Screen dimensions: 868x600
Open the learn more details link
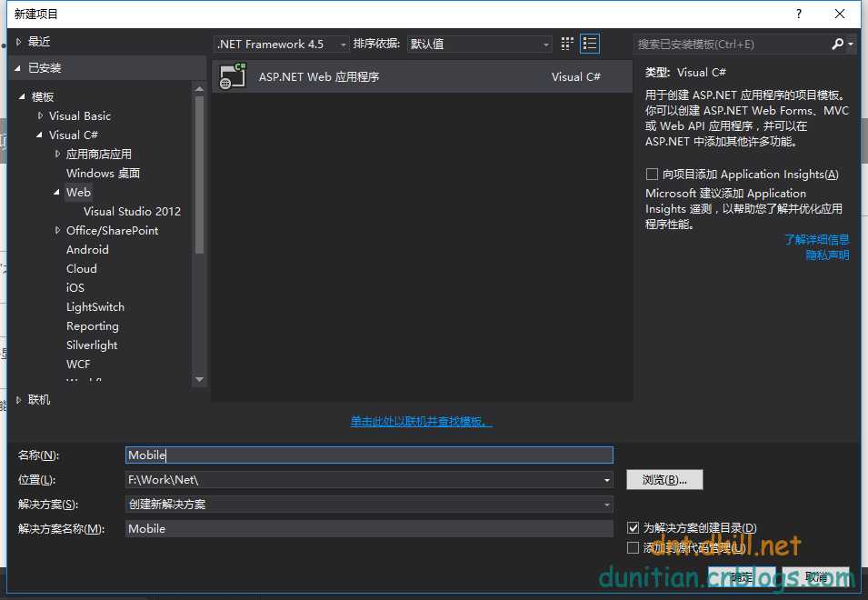(x=816, y=240)
